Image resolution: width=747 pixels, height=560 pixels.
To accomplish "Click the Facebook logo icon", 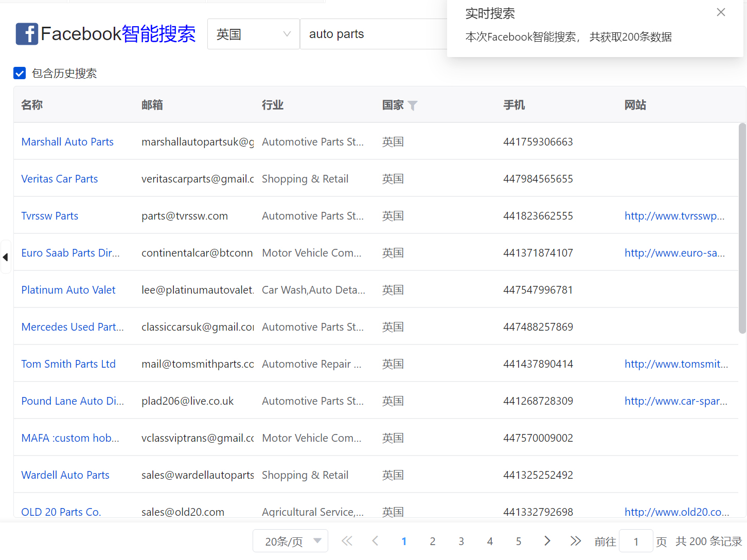I will pos(27,34).
